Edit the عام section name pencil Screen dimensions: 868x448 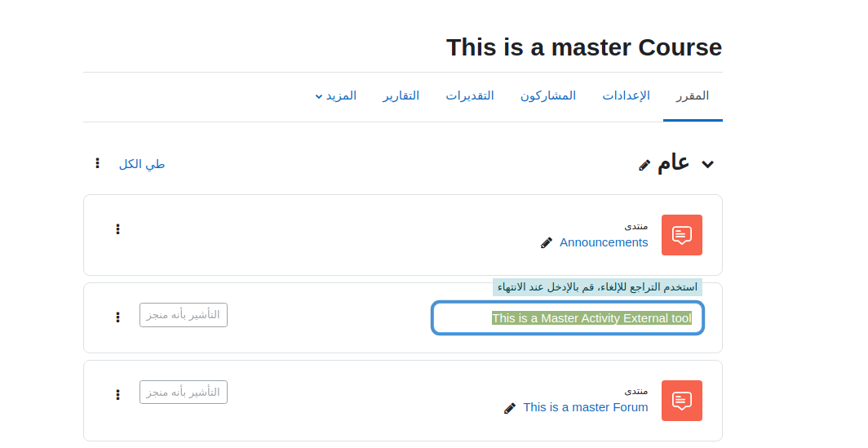tap(644, 165)
